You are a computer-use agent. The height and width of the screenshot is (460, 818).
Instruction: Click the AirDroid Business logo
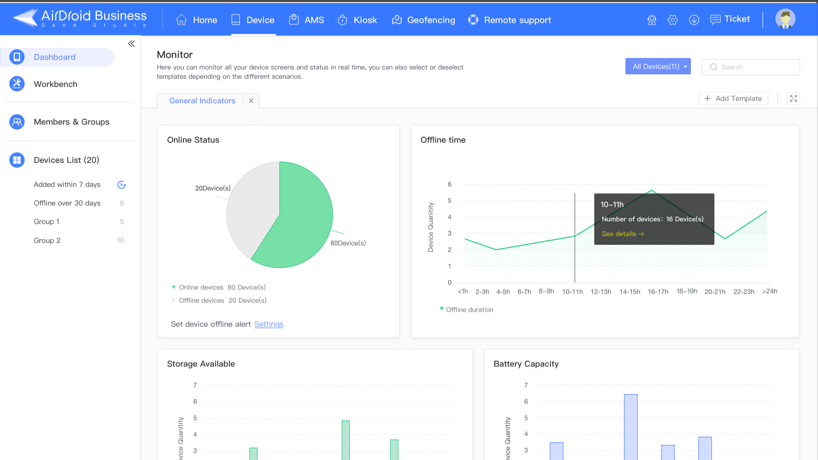pos(79,18)
